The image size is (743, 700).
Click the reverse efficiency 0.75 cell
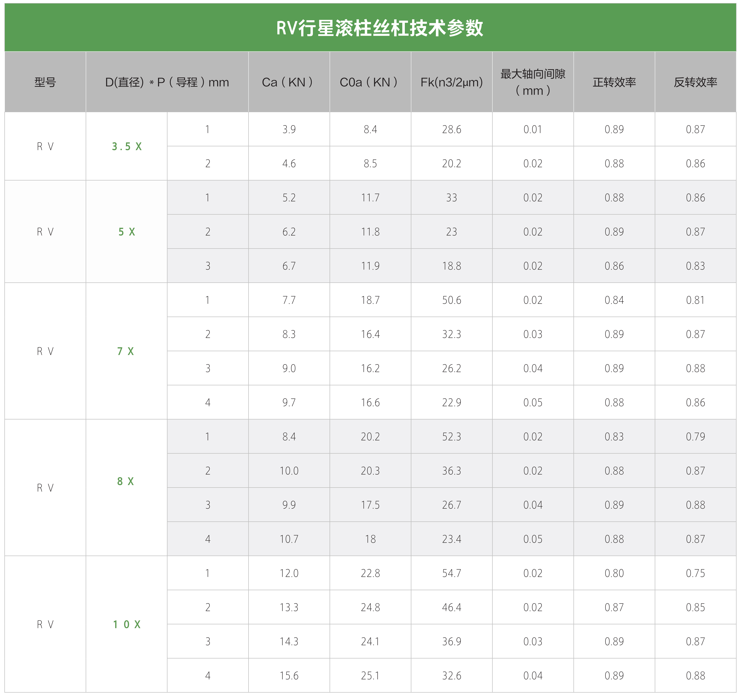[x=695, y=573]
